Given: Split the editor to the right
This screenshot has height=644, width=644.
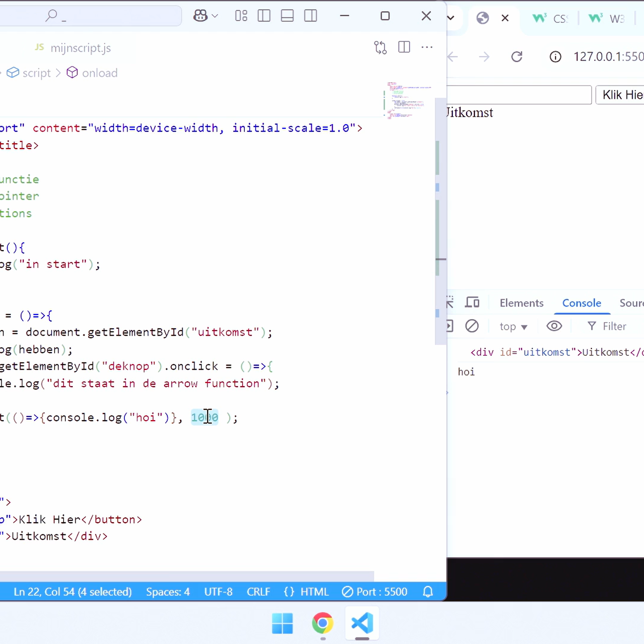Looking at the screenshot, I should pyautogui.click(x=404, y=47).
